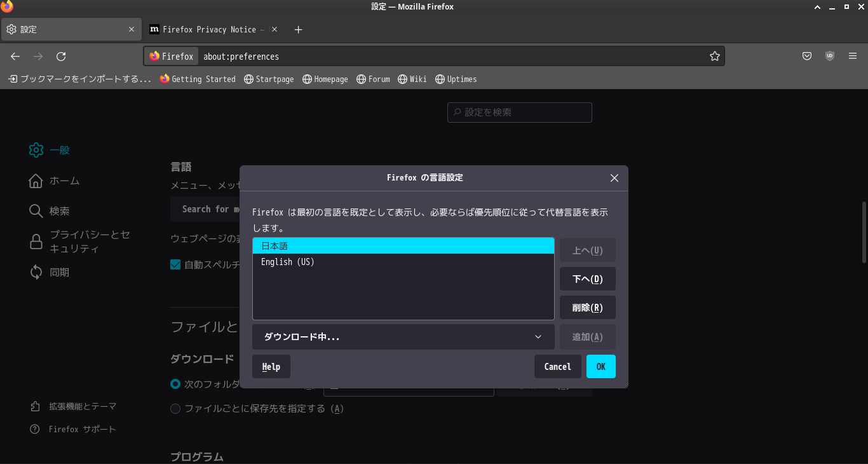Open the Firefox hamburger menu
868x464 pixels.
pos(853,57)
